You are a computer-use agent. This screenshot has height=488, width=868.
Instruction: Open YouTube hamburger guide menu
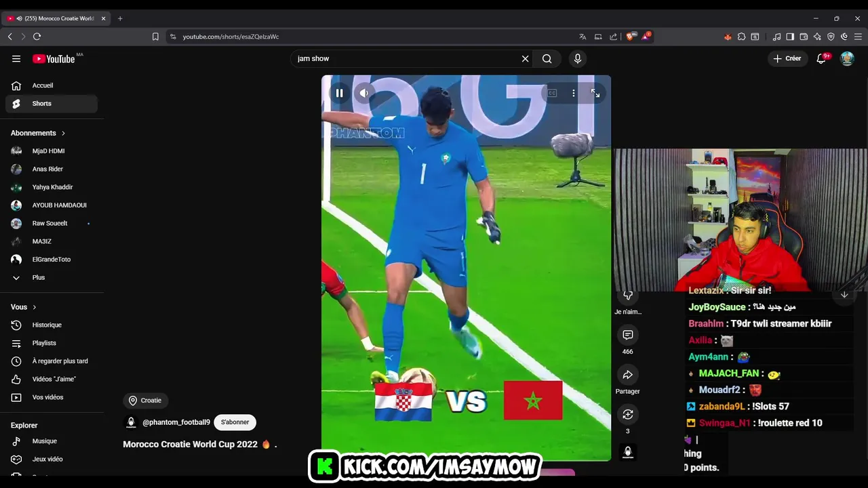coord(16,59)
